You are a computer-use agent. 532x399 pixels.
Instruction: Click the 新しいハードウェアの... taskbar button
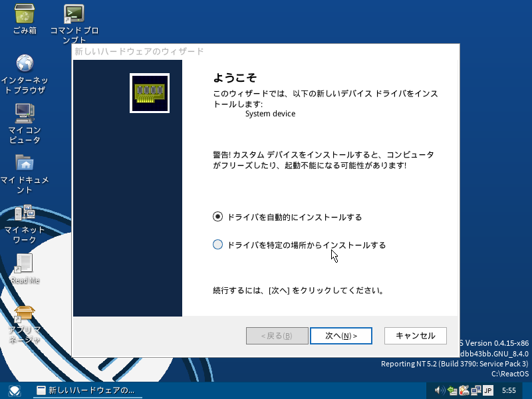pos(88,390)
